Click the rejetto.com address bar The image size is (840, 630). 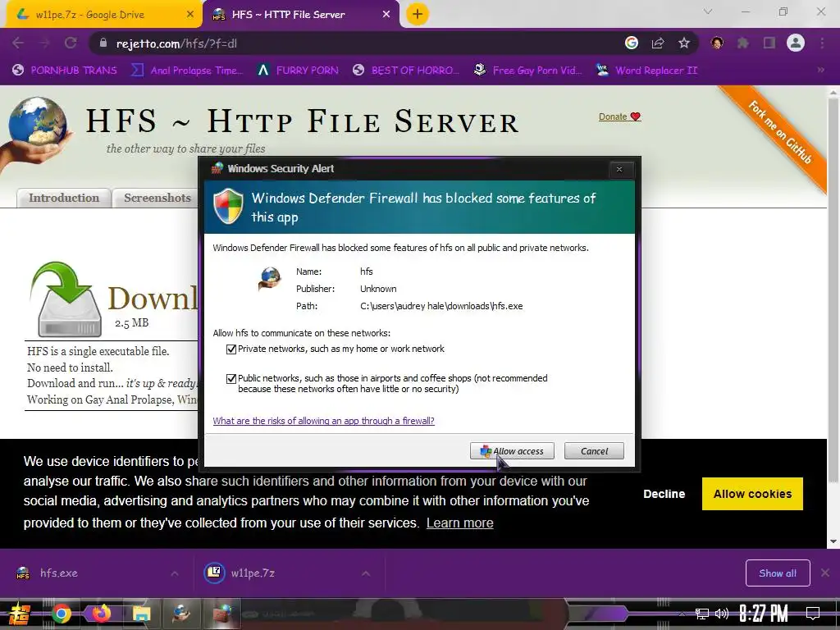pos(354,43)
